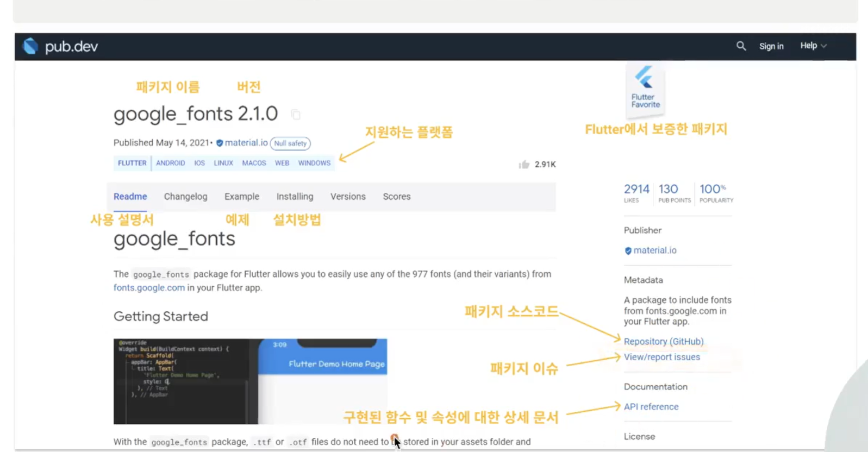The width and height of the screenshot is (868, 452).
Task: Click the Null safety badge
Action: 290,143
